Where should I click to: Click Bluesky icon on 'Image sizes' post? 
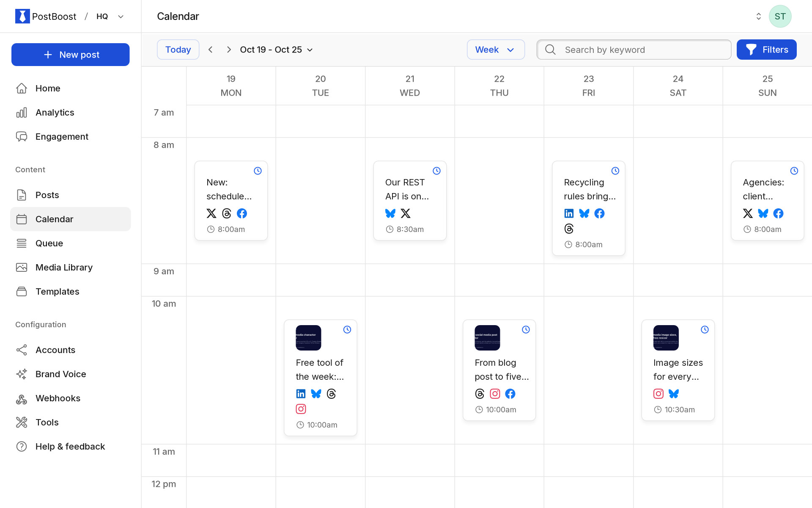tap(674, 394)
